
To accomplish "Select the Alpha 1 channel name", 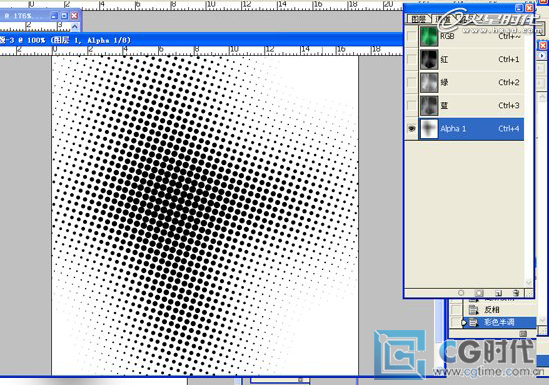I will [x=453, y=129].
